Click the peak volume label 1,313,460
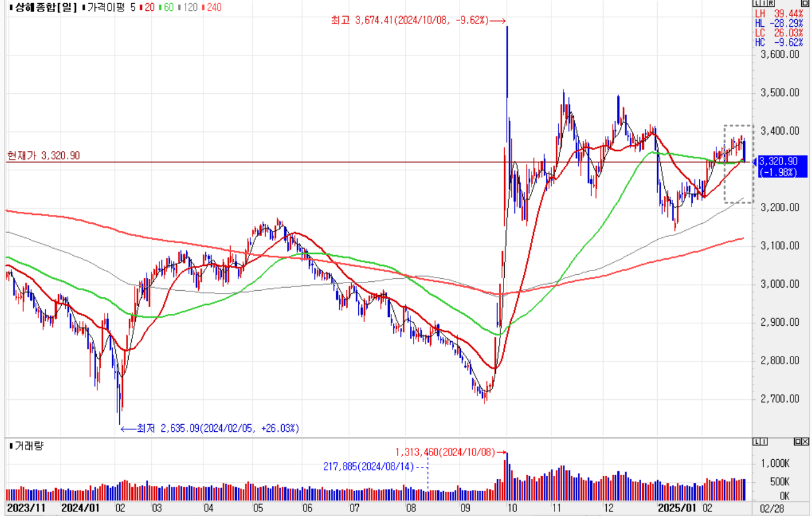 point(444,452)
